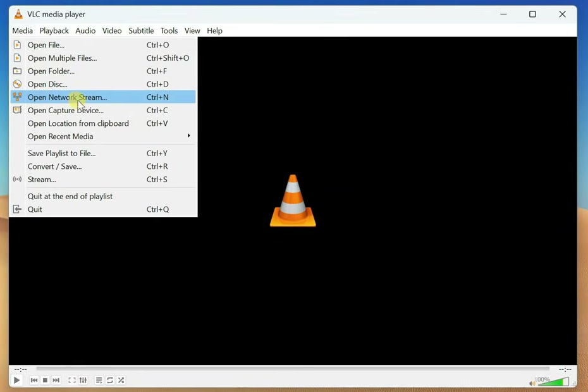
Task: Open the Audio menu
Action: click(x=85, y=31)
